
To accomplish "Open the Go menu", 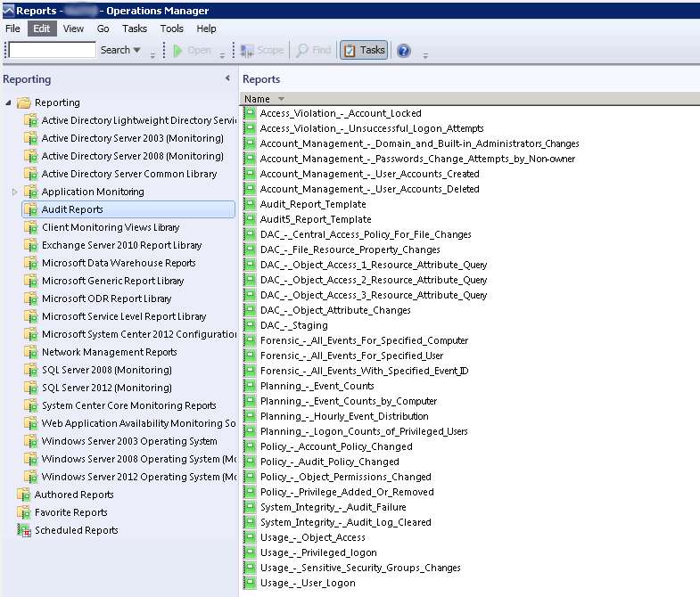I will click(103, 29).
